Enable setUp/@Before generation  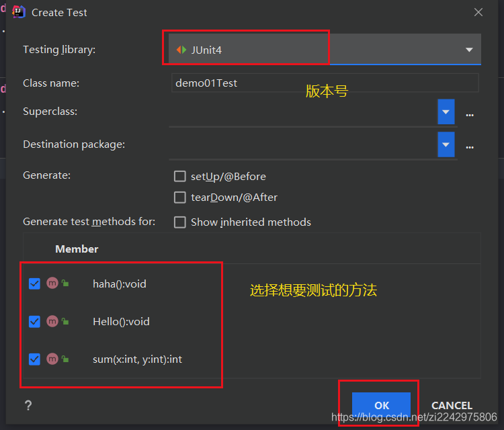179,177
